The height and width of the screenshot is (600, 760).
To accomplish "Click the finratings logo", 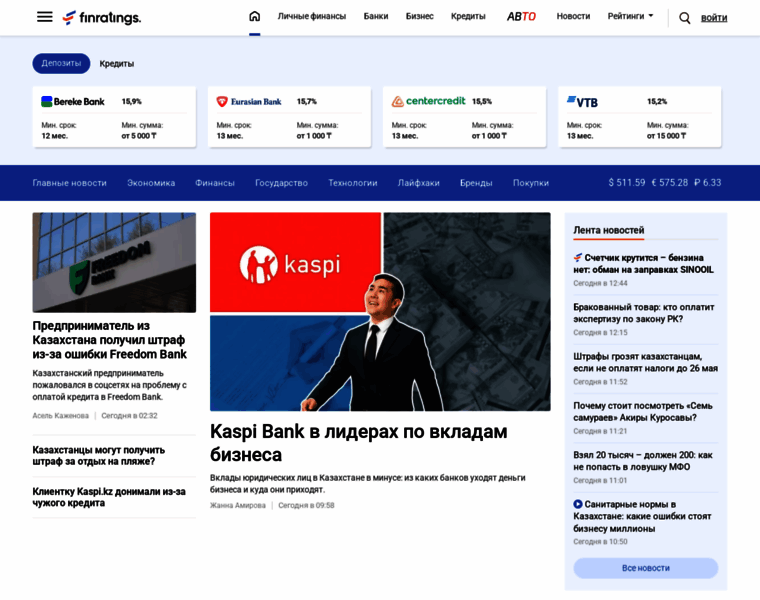I will click(x=102, y=17).
